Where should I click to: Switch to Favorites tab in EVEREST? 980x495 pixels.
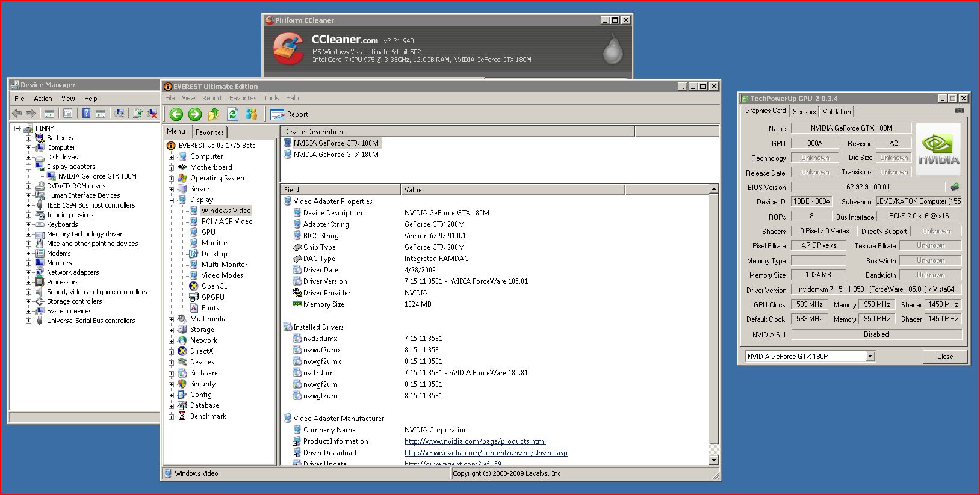point(209,132)
